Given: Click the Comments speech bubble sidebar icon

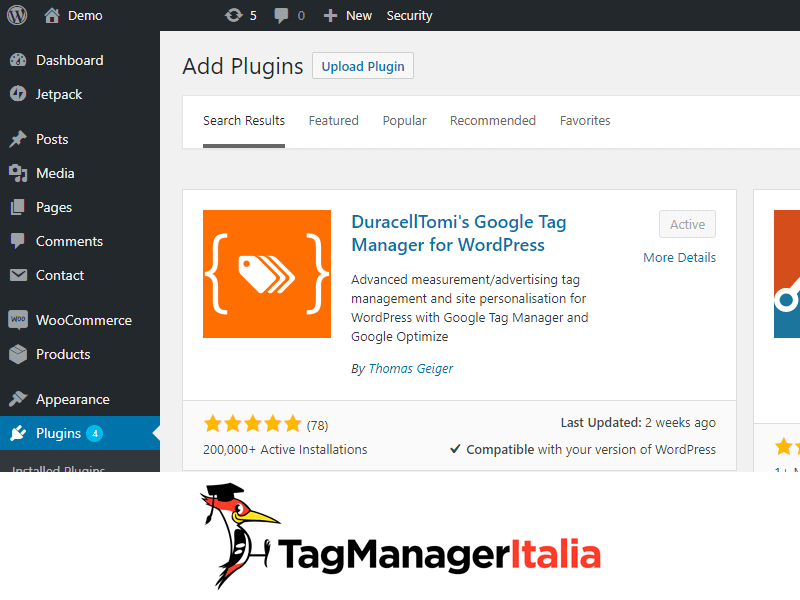Looking at the screenshot, I should [18, 241].
